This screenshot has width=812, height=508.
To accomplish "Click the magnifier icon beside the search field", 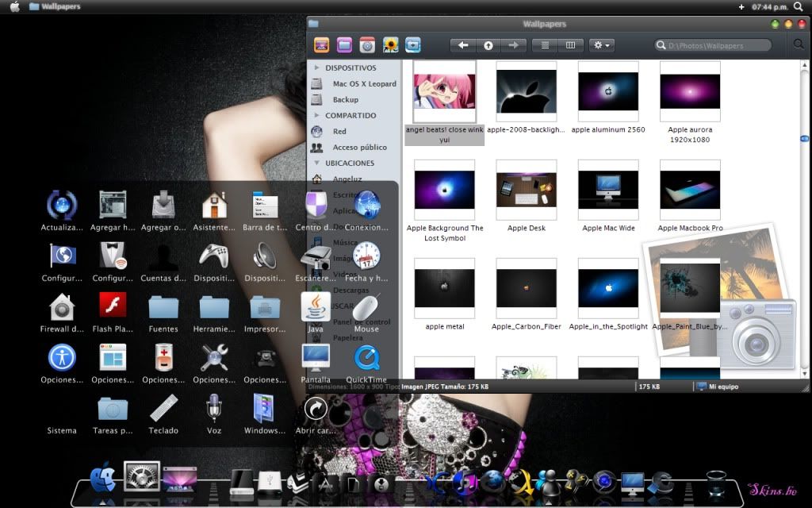I will click(x=799, y=44).
